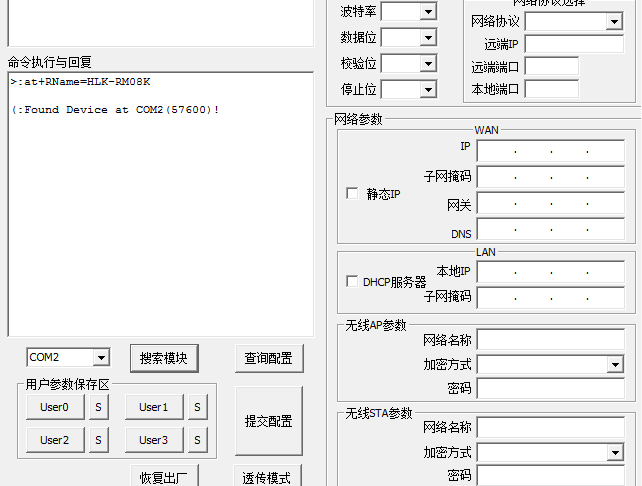Expand 无线STA参数 加密方式 dropdown
642x486 pixels.
point(615,452)
